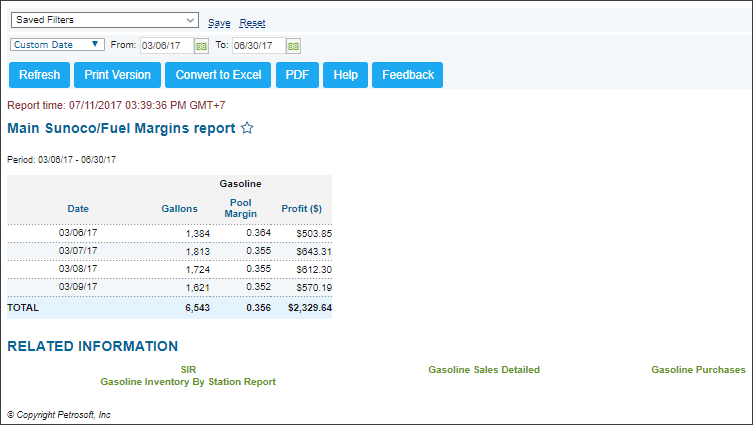Sort by the Date column header

(78, 208)
